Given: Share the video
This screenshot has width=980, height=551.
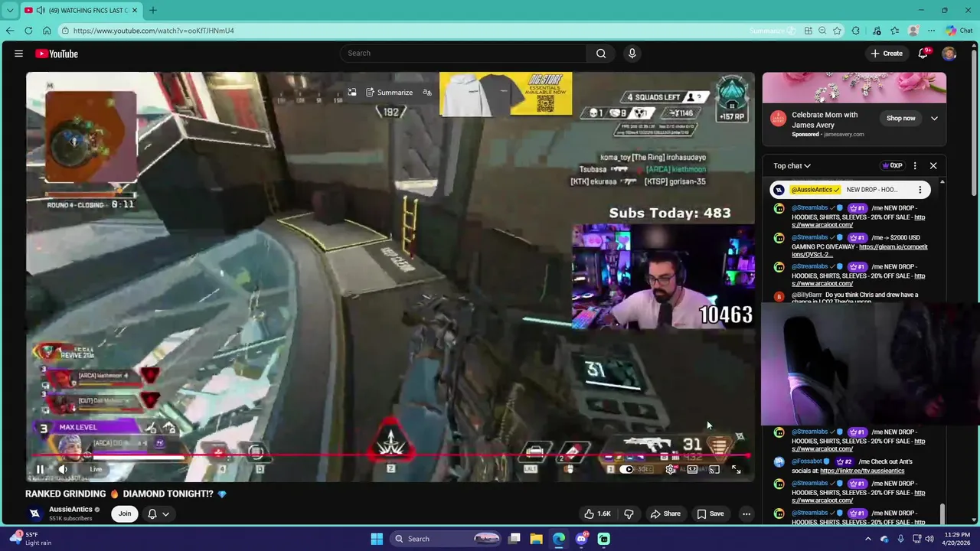Looking at the screenshot, I should (x=665, y=514).
